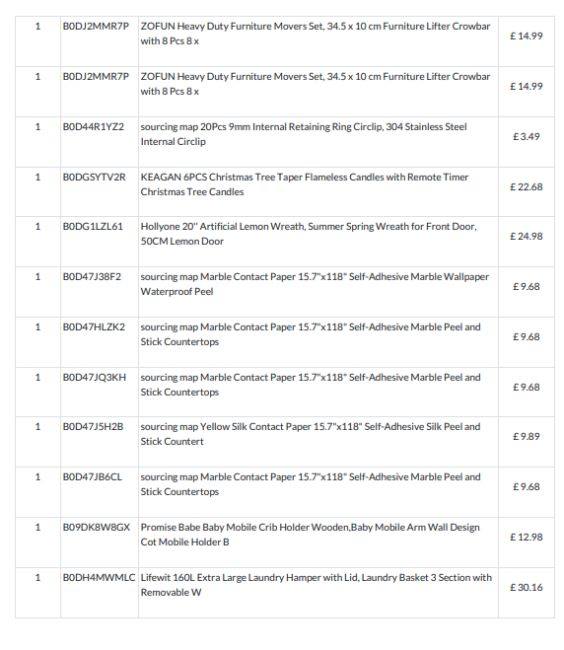Select the B0DG1LZL61 code cell
The height and width of the screenshot is (650, 564).
(x=93, y=227)
